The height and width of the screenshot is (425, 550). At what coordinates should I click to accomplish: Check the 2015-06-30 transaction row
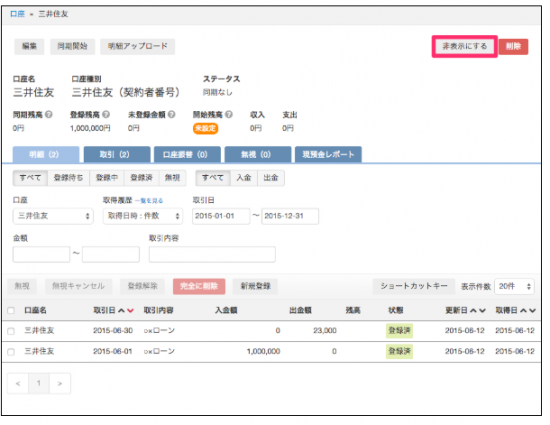point(11,331)
